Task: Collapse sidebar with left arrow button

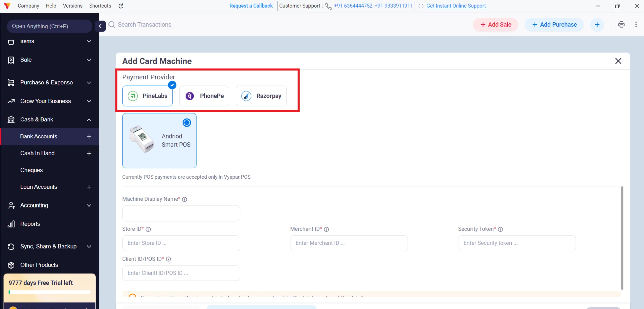Action: pos(100,26)
